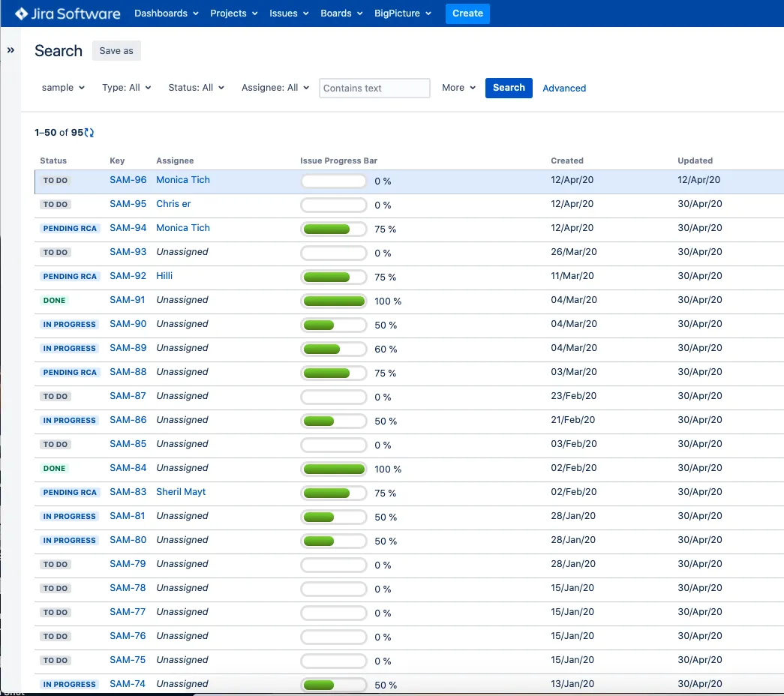Sort by Created column header
This screenshot has height=696, width=784.
click(567, 160)
